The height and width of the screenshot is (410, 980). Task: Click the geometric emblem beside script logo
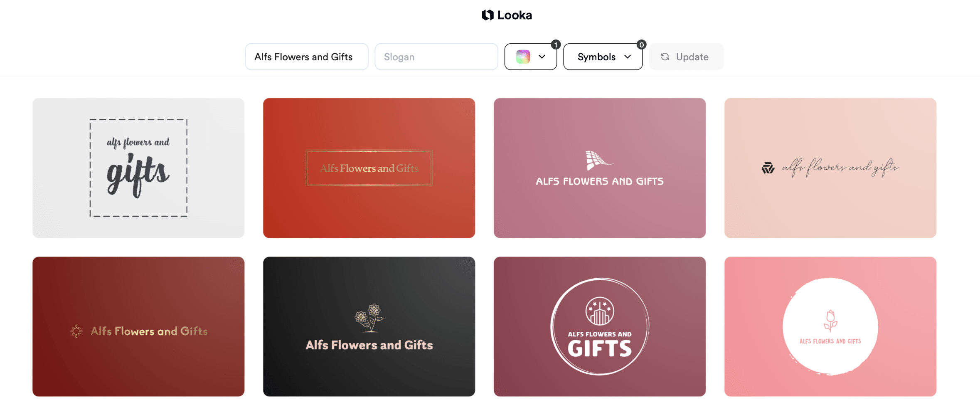(768, 168)
